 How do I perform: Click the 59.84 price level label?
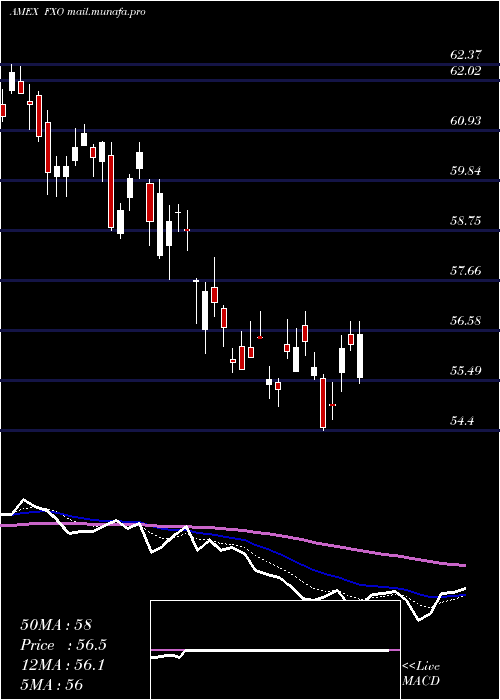466,170
